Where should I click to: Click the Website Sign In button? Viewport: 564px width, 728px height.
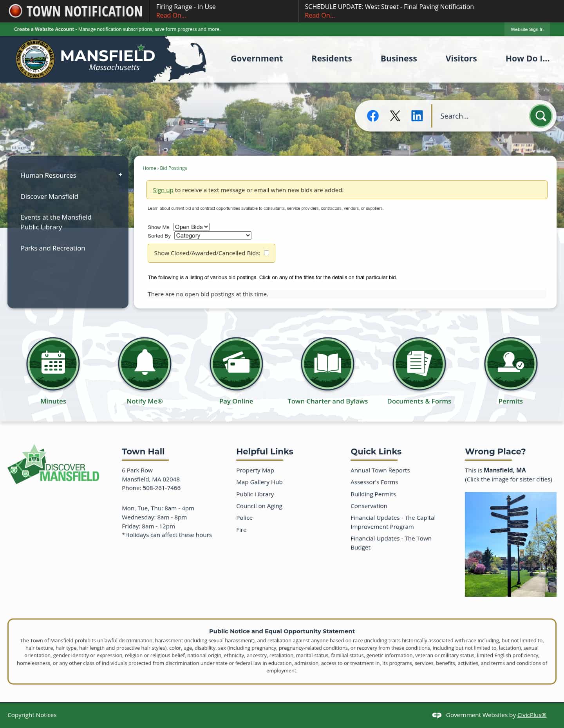[527, 29]
